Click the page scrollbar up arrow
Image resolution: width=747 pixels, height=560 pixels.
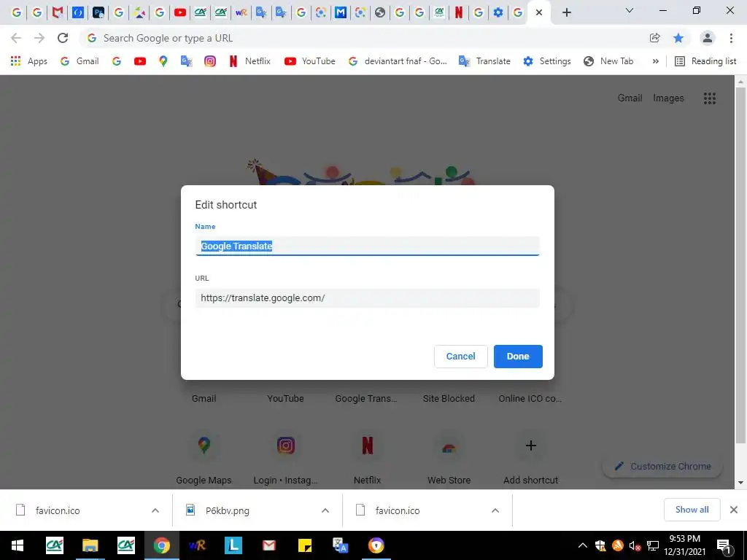(740, 82)
